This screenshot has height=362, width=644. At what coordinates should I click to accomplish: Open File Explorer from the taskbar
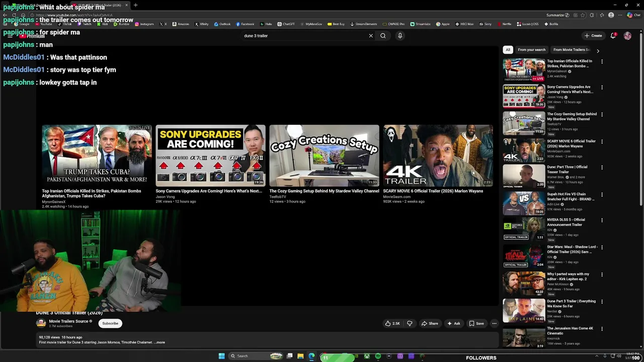(x=300, y=356)
